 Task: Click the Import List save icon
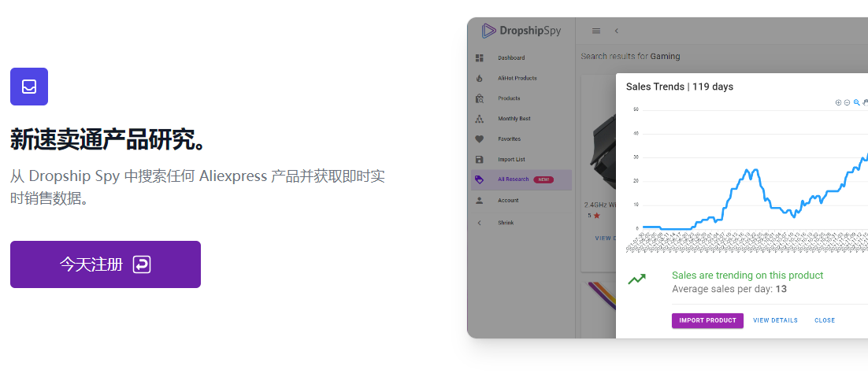tap(480, 159)
